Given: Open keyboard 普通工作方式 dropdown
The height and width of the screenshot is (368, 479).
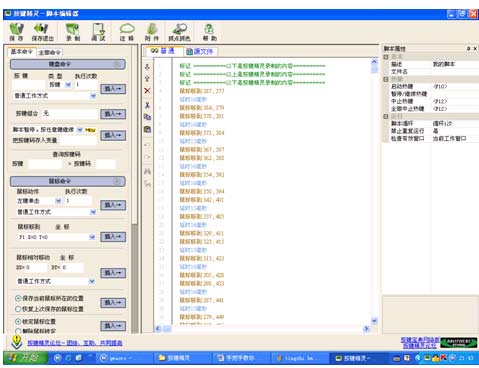Looking at the screenshot, I should [x=93, y=96].
